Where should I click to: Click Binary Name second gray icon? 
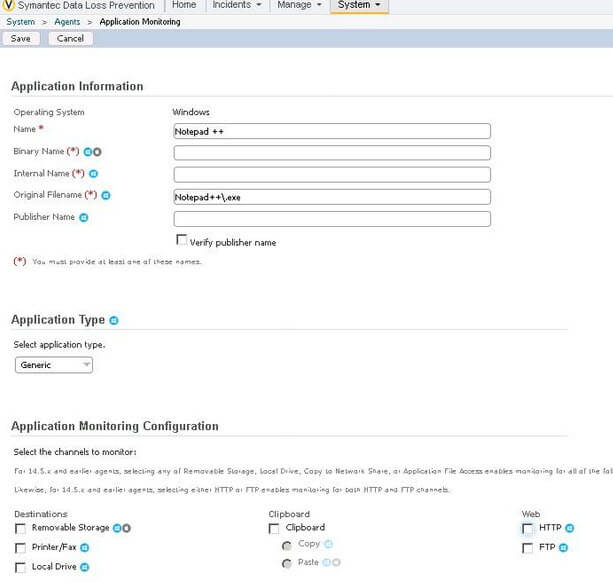(97, 152)
